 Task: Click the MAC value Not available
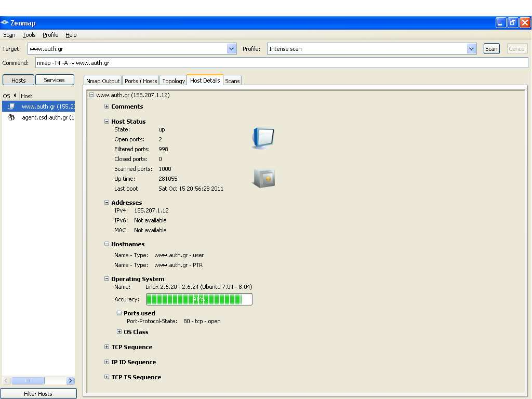150,230
